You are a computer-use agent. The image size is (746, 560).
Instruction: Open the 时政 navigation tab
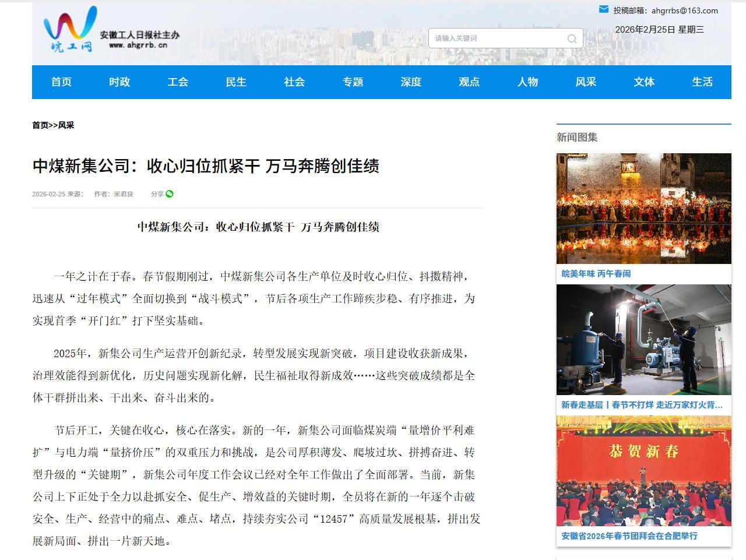coord(119,82)
